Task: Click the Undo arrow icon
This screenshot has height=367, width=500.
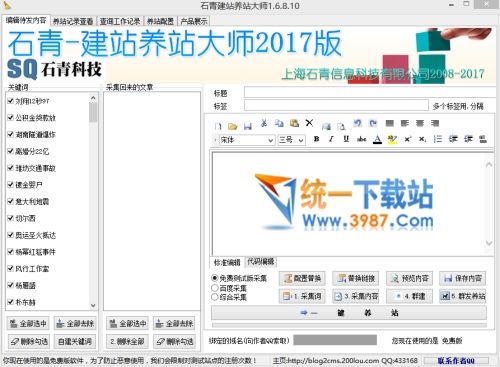Action: [358, 123]
